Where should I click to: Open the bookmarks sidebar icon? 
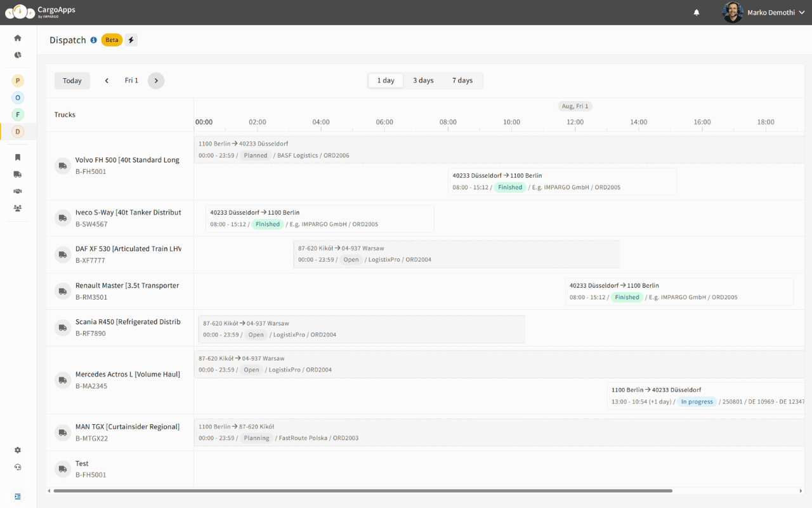coord(17,157)
